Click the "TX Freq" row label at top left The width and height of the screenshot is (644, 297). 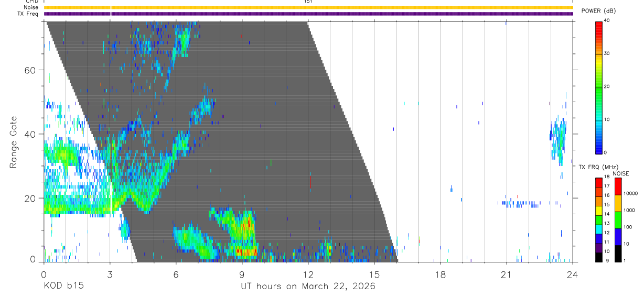27,14
